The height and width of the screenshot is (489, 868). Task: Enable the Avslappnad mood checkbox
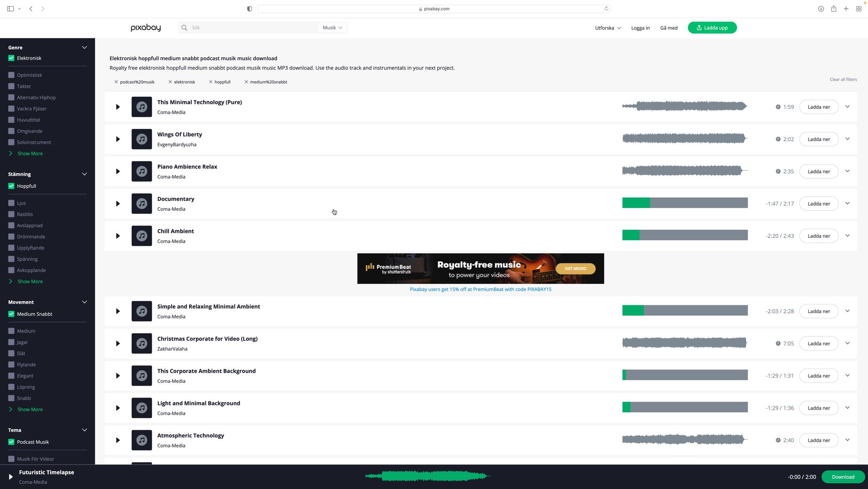point(12,225)
